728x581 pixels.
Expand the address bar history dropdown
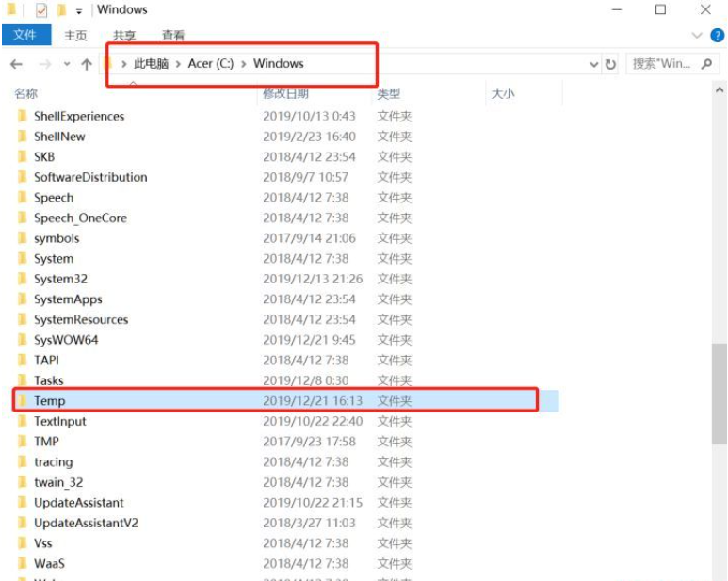point(593,64)
